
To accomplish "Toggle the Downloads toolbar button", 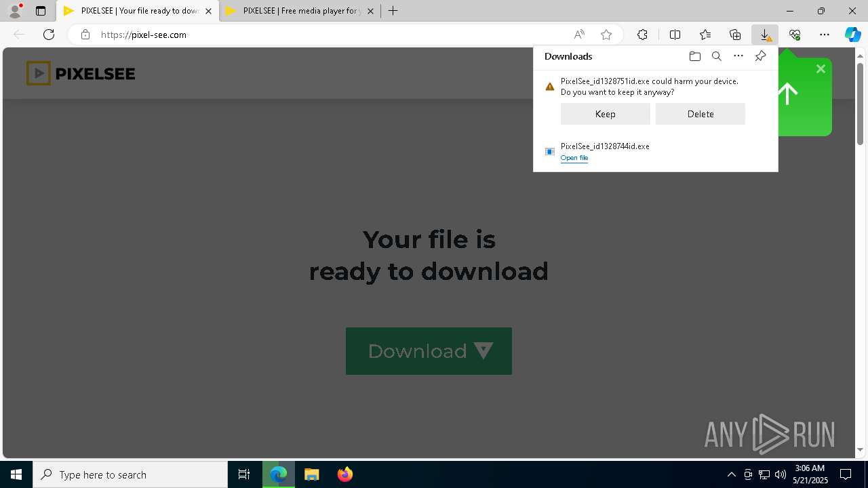I will 765,35.
